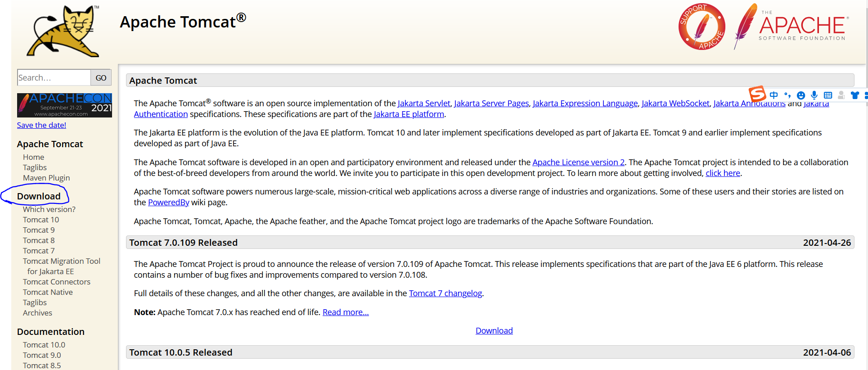868x370 pixels.
Task: Go to Home in the sidebar
Action: (x=34, y=157)
